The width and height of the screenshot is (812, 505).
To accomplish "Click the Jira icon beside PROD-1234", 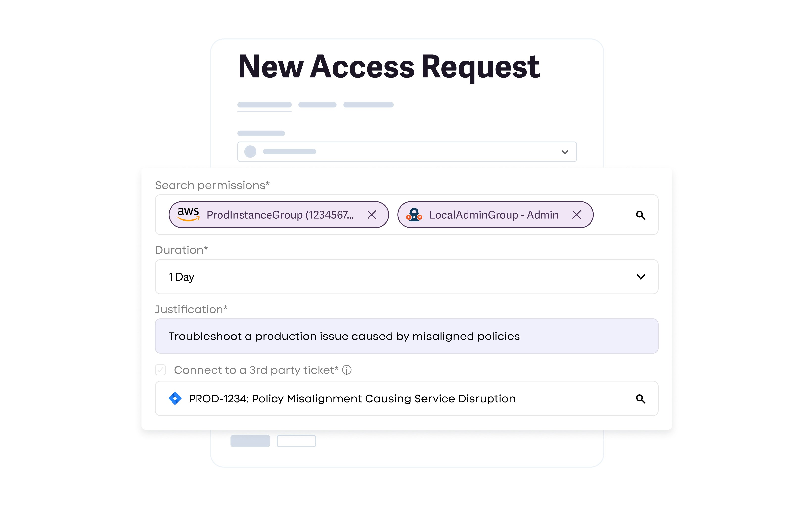I will [x=174, y=398].
